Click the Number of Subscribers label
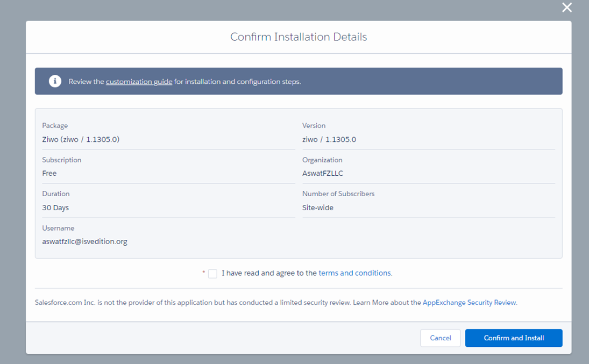The image size is (589, 364). tap(338, 194)
